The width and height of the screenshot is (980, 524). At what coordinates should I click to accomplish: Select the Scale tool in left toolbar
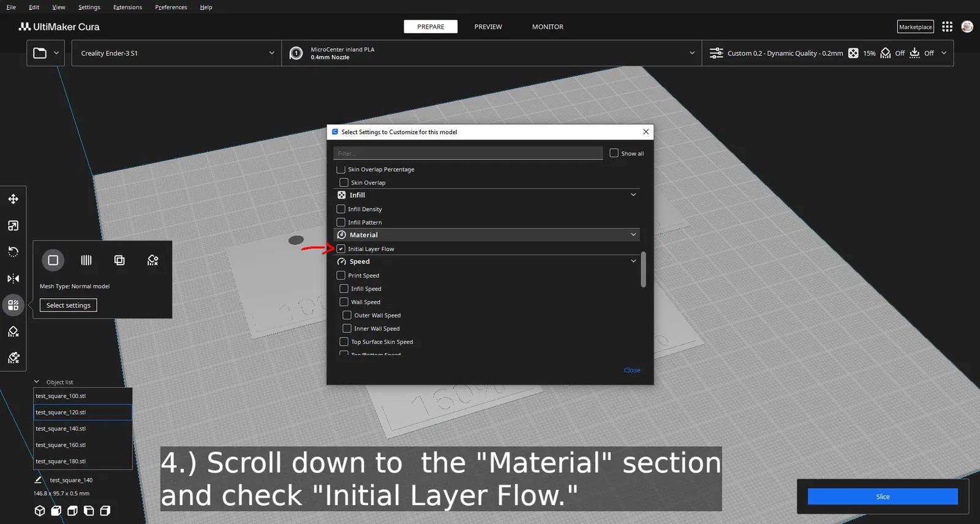(13, 226)
